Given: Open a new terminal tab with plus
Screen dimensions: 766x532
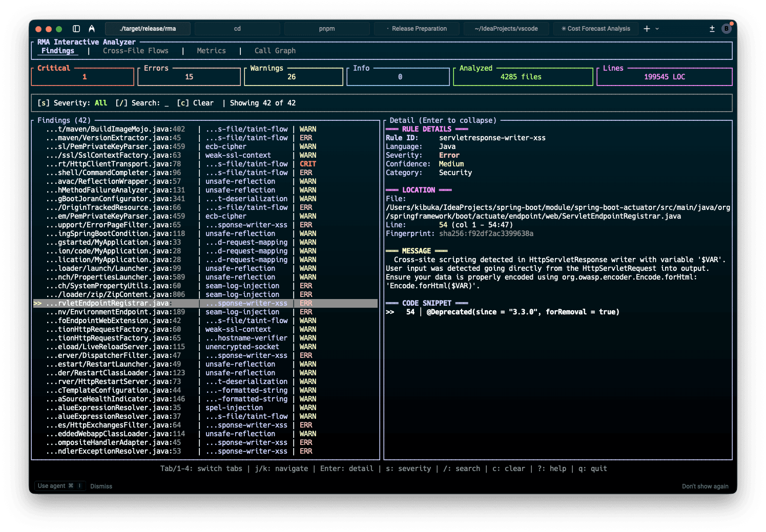Looking at the screenshot, I should (x=647, y=29).
